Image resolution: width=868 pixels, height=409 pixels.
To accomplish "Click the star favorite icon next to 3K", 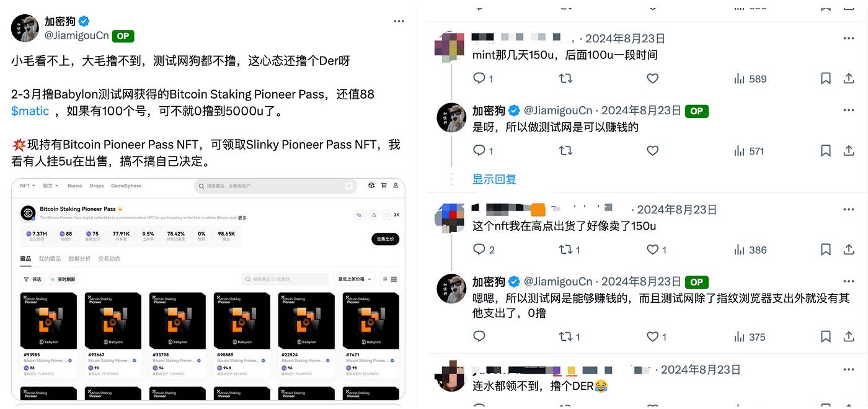I will coord(387,215).
